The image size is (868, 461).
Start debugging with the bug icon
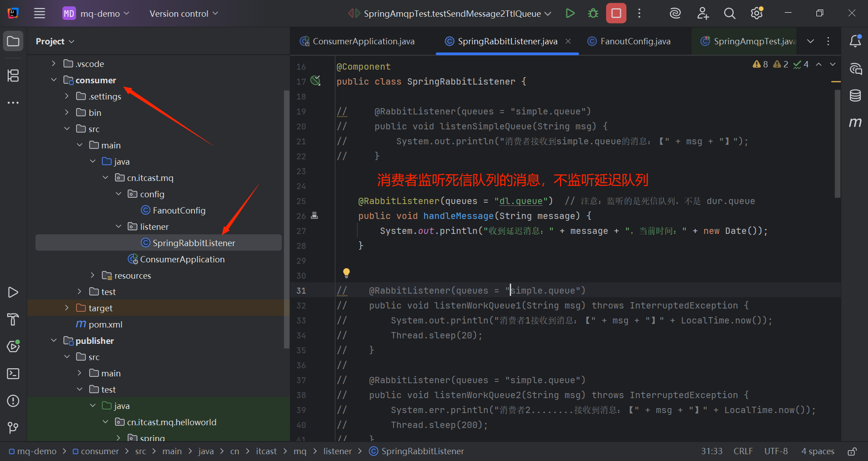[593, 14]
